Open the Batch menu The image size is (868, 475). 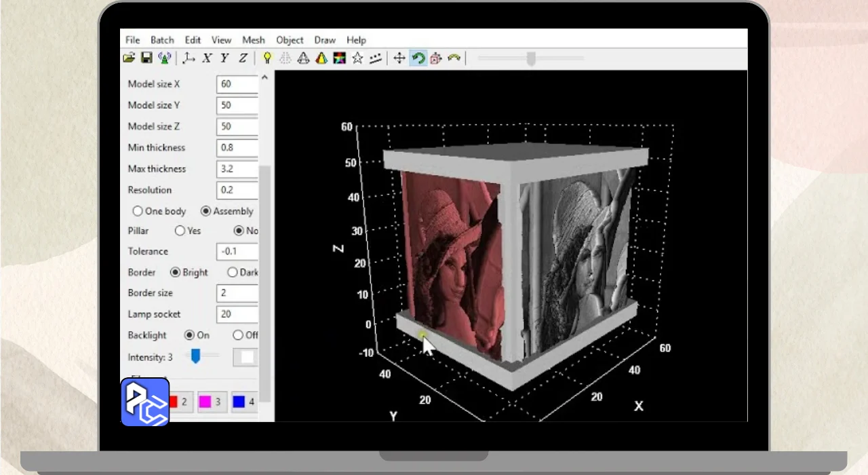[x=162, y=40]
